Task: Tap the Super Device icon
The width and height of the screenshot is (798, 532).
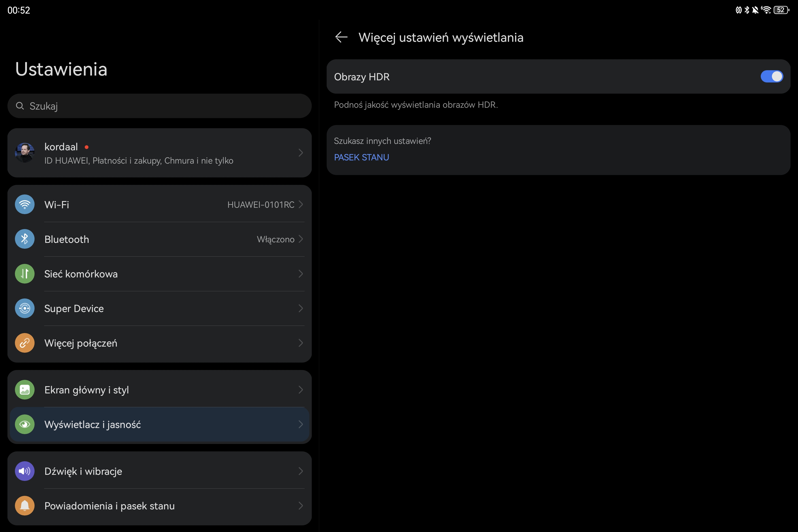Action: (25, 308)
